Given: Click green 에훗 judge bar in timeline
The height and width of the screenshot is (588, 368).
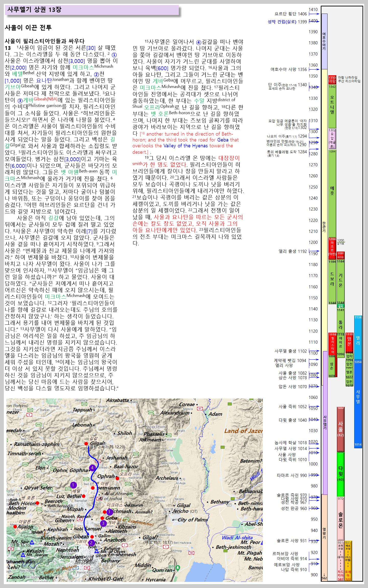Looking at the screenshot, I should coord(332,193).
